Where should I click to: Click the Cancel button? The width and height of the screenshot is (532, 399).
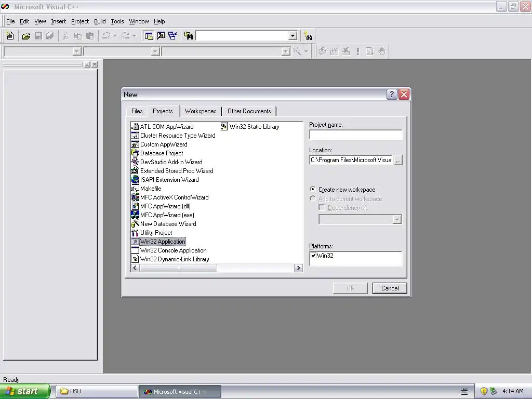tap(390, 288)
